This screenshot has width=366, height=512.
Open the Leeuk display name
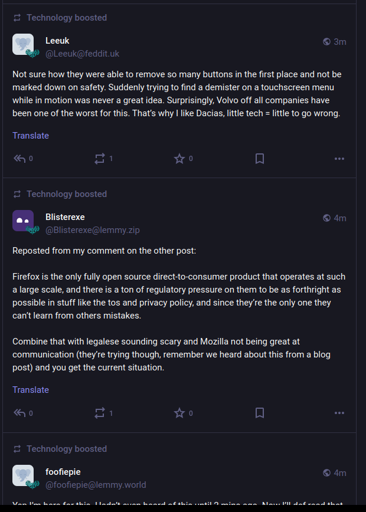coord(57,41)
